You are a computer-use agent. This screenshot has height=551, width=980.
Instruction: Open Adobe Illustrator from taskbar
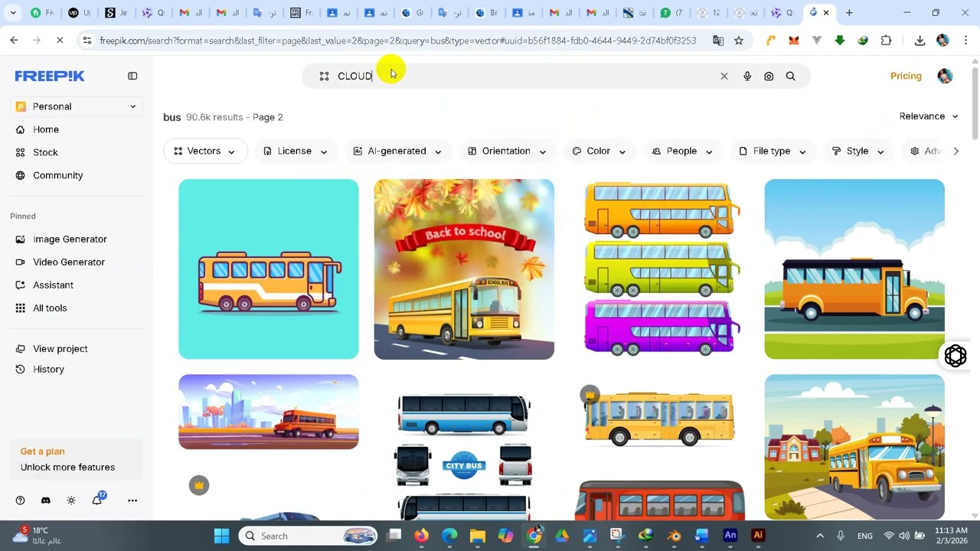(758, 536)
